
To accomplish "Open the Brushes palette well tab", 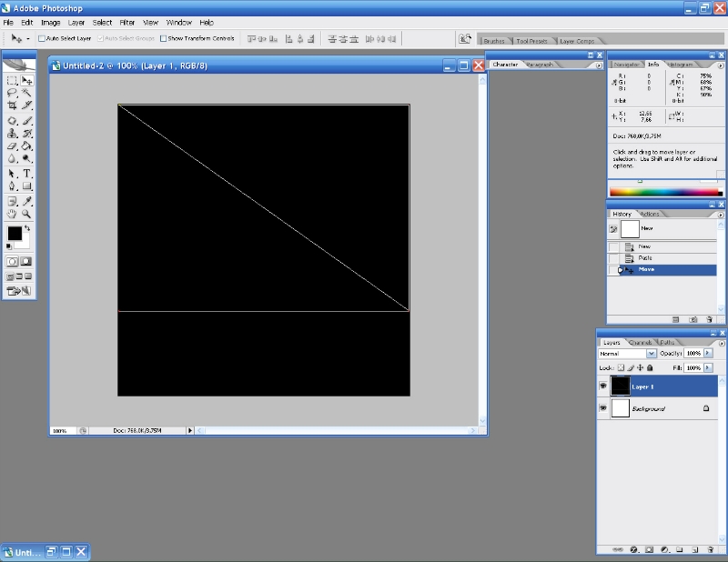I will (x=494, y=41).
